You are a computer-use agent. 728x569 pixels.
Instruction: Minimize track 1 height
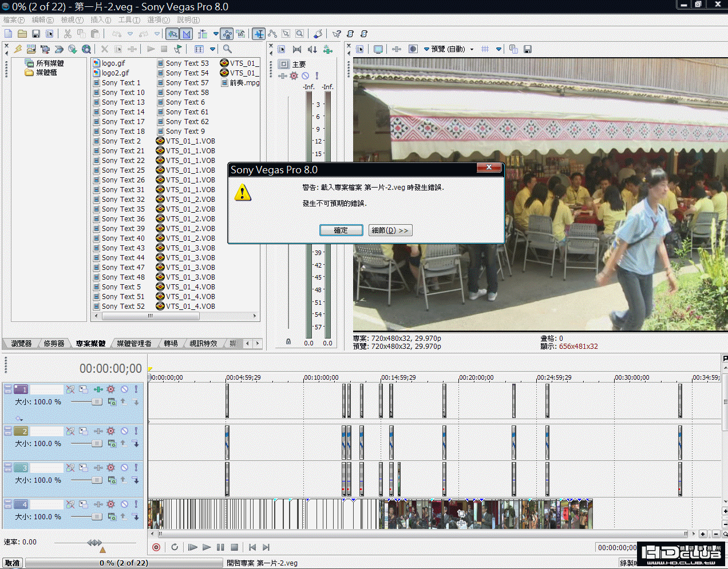point(8,387)
